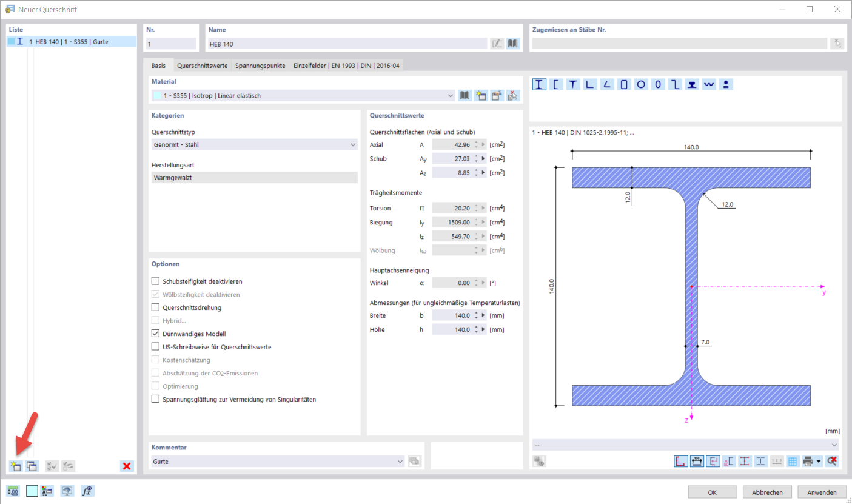The width and height of the screenshot is (852, 504).
Task: Create a new material with the star icon
Action: point(481,95)
